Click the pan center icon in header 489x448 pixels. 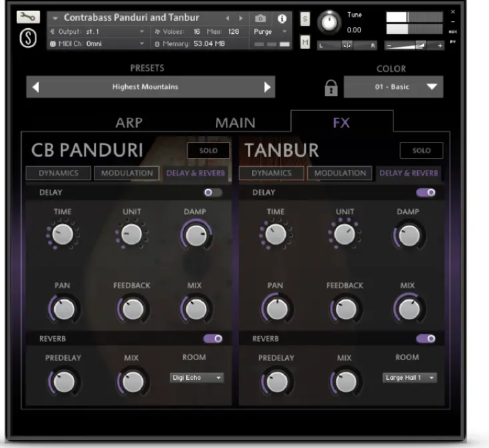(x=347, y=45)
